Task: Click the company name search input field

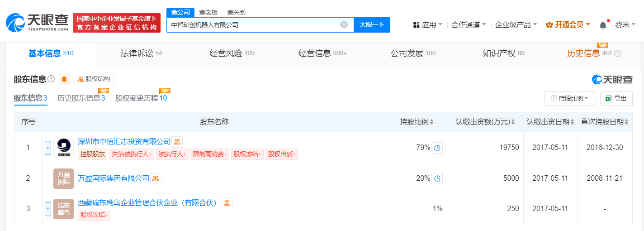Action: [253, 25]
